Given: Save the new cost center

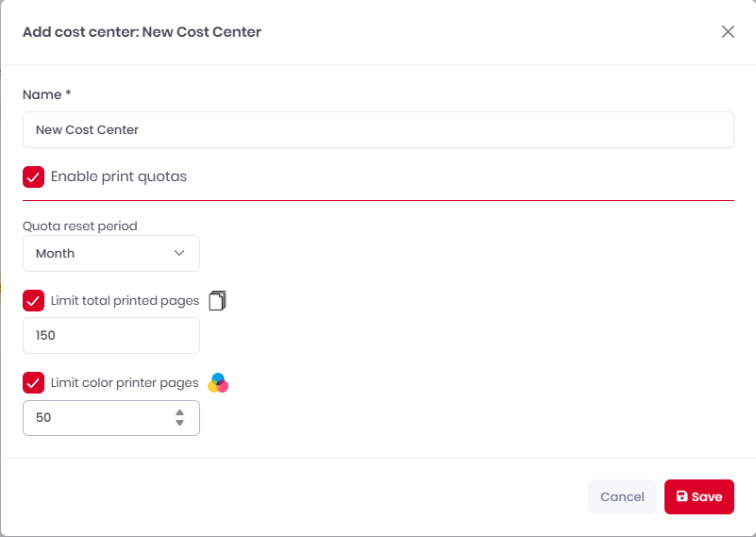Looking at the screenshot, I should tap(699, 496).
